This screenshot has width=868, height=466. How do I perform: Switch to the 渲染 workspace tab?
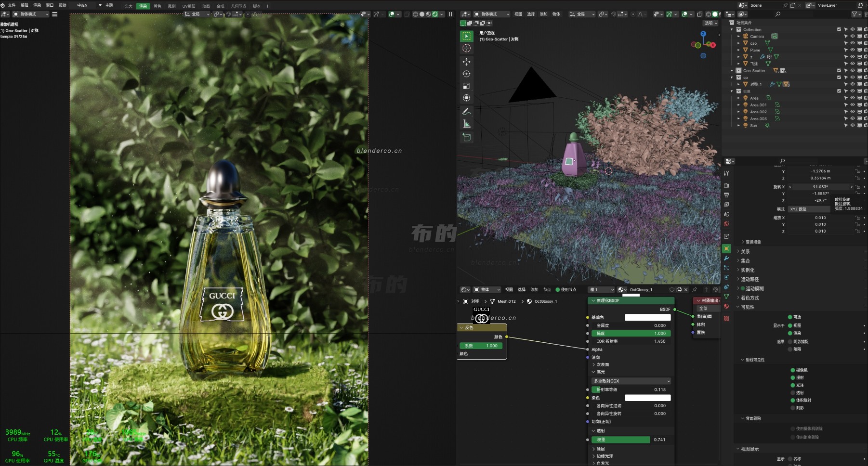click(x=143, y=6)
